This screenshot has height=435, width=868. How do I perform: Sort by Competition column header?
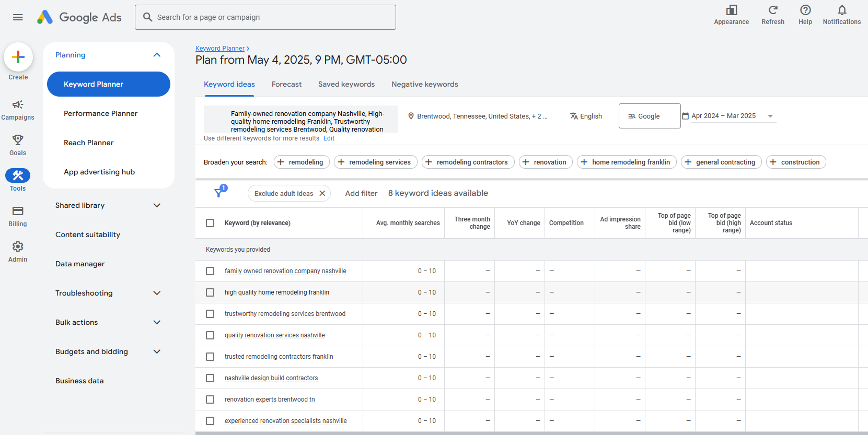tap(566, 223)
